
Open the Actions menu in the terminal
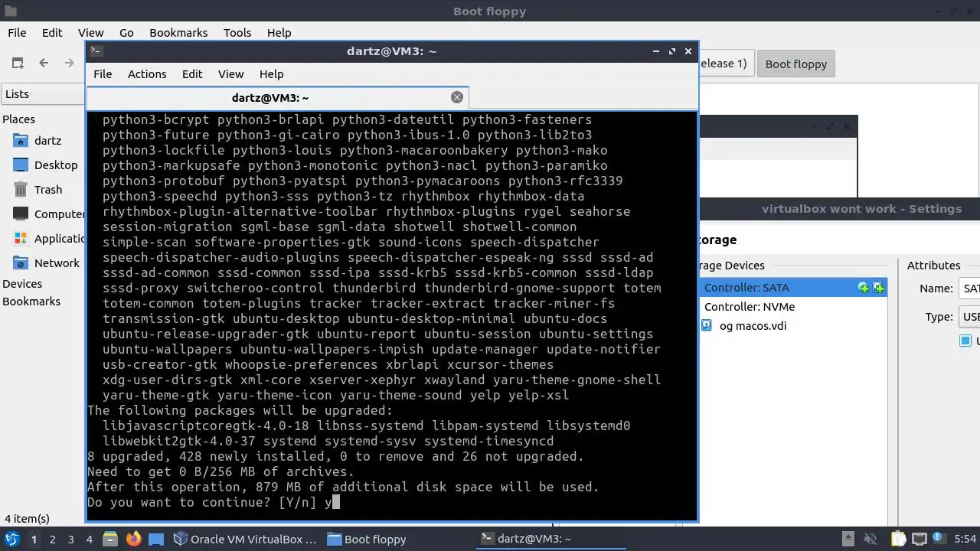(147, 74)
